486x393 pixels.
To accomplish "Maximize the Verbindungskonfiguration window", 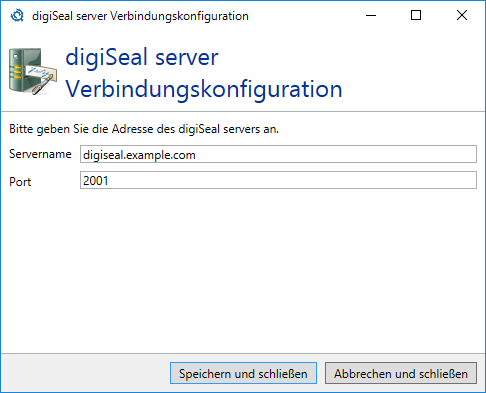I will [x=416, y=15].
